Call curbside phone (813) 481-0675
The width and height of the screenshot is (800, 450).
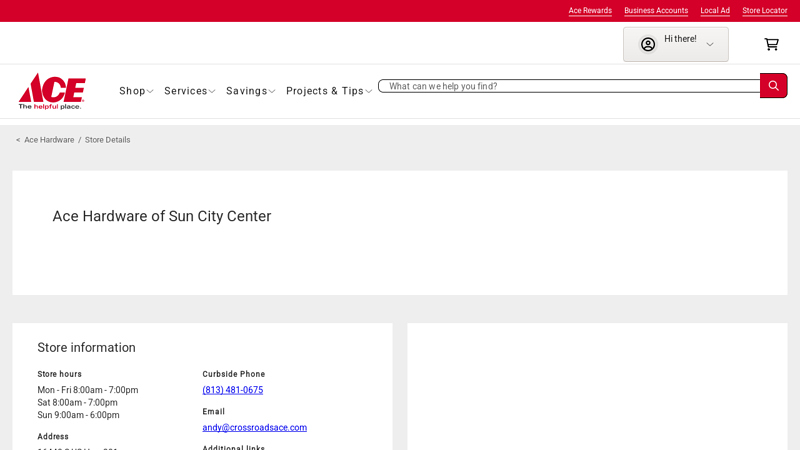click(x=233, y=390)
